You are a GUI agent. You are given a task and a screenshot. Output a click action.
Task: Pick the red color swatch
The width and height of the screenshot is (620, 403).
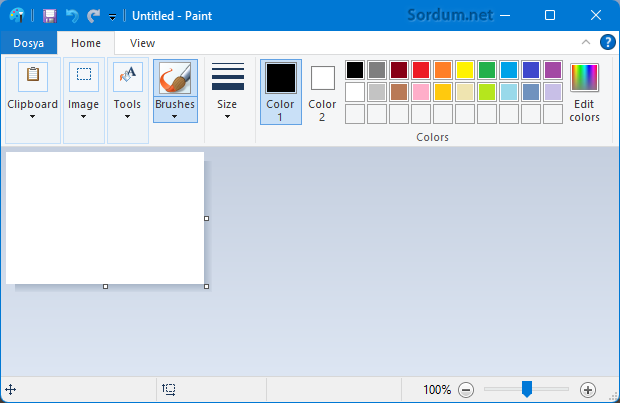pos(421,70)
